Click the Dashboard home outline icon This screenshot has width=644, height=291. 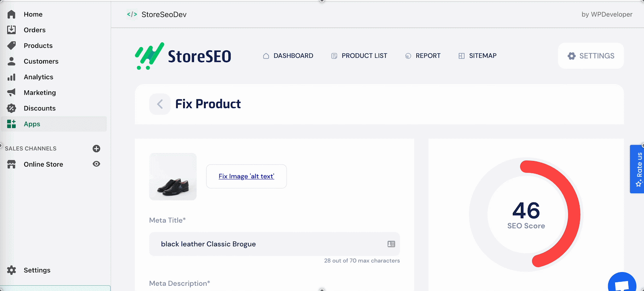pos(266,56)
